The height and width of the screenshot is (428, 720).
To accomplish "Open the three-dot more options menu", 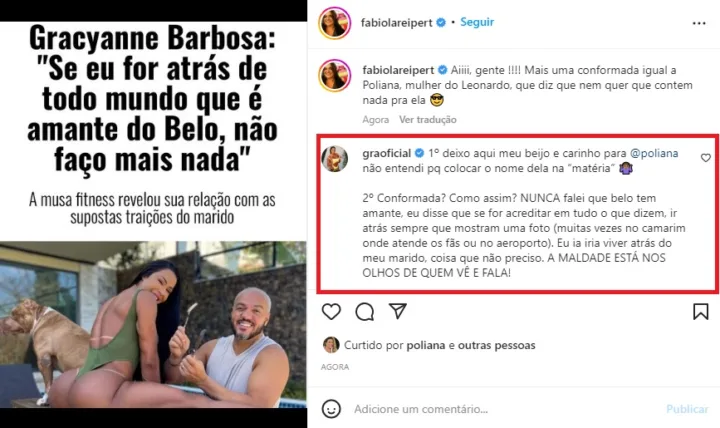I will [699, 23].
